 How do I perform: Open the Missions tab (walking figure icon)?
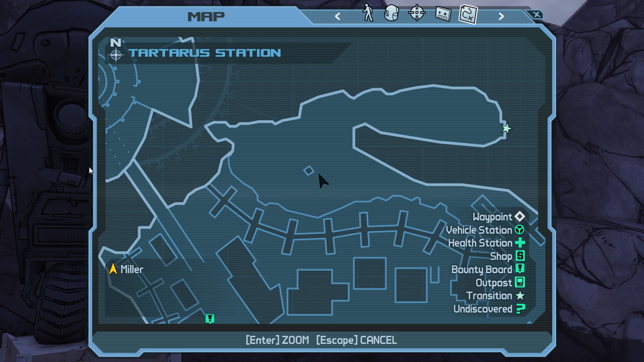pyautogui.click(x=368, y=13)
